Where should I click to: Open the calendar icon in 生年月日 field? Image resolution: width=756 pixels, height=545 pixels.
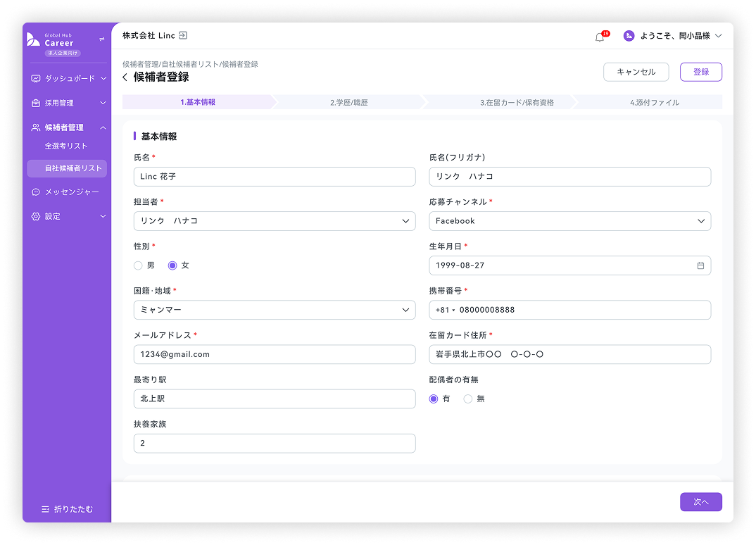pyautogui.click(x=700, y=265)
